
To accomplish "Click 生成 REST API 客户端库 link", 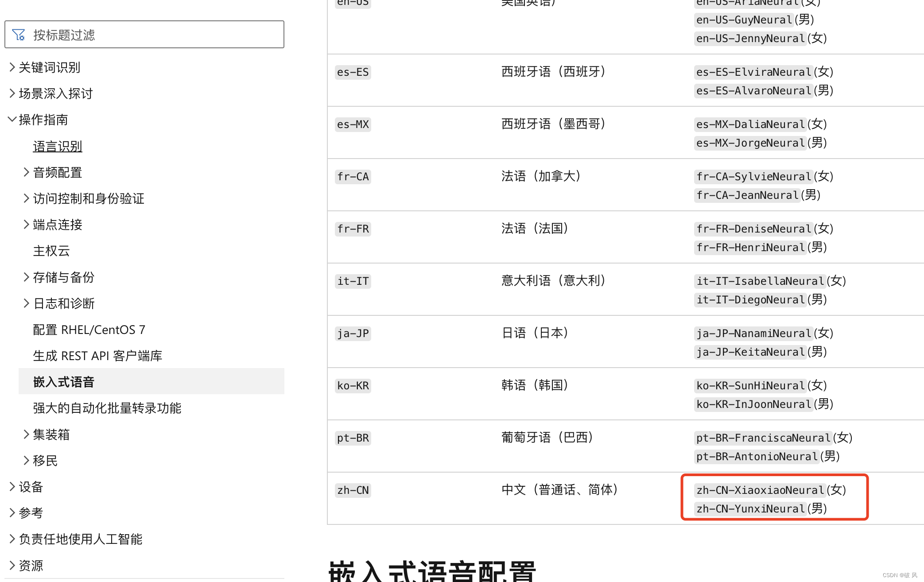I will 99,355.
